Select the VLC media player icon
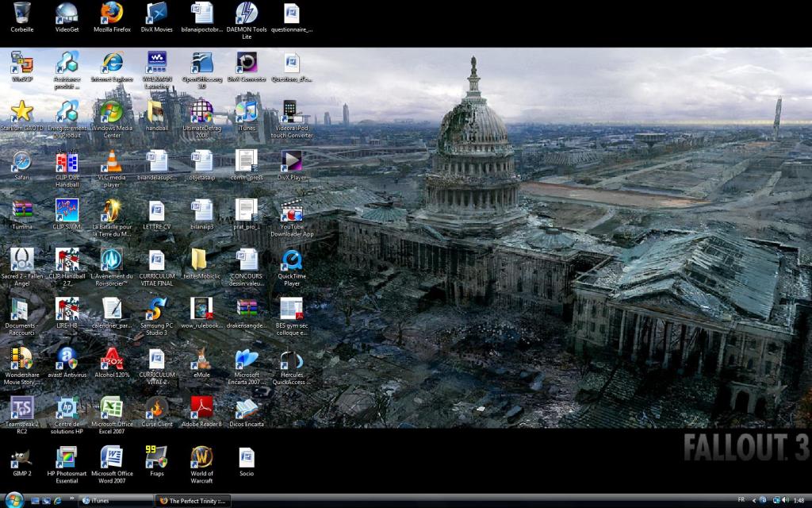This screenshot has width=812, height=508. (112, 168)
